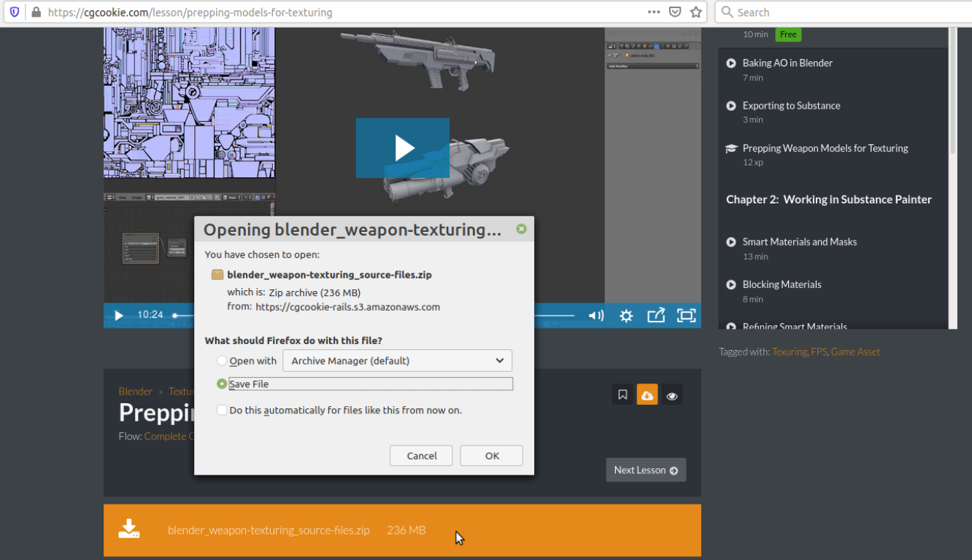Viewport: 972px width, 560px height.
Task: Click the small play button in video bar
Action: [119, 316]
